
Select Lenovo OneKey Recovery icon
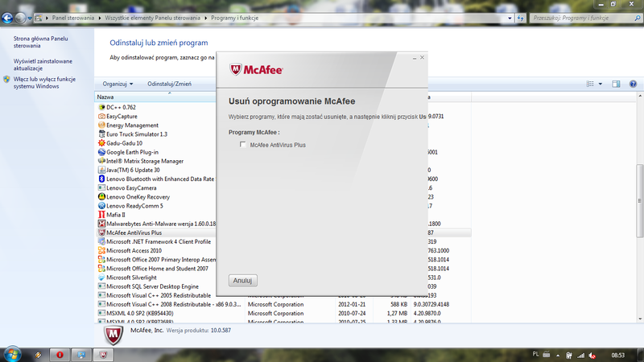(101, 196)
